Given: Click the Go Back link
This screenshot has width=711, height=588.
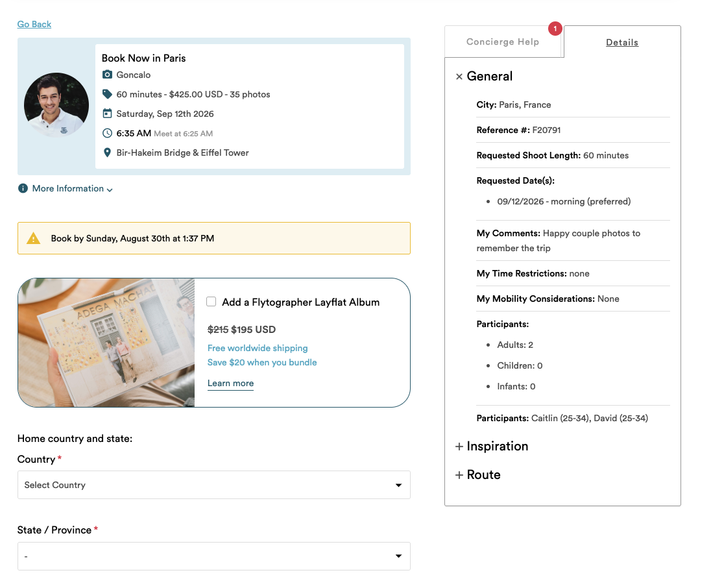Looking at the screenshot, I should [34, 24].
